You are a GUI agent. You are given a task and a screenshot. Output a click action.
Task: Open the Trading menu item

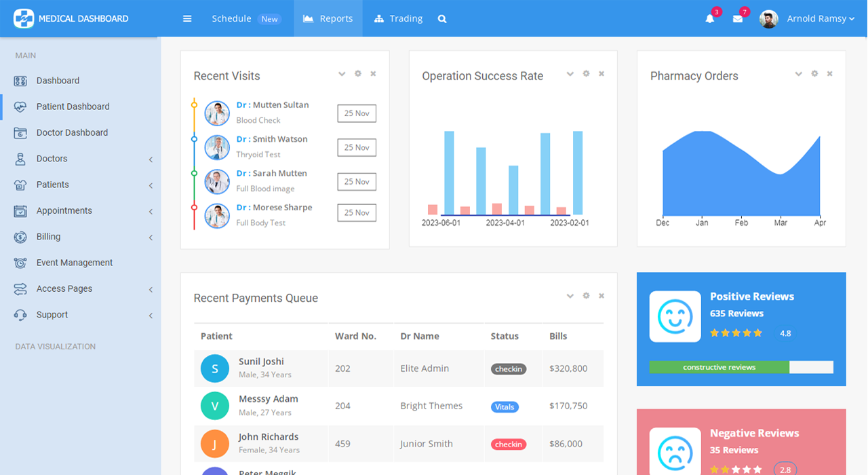click(x=398, y=18)
